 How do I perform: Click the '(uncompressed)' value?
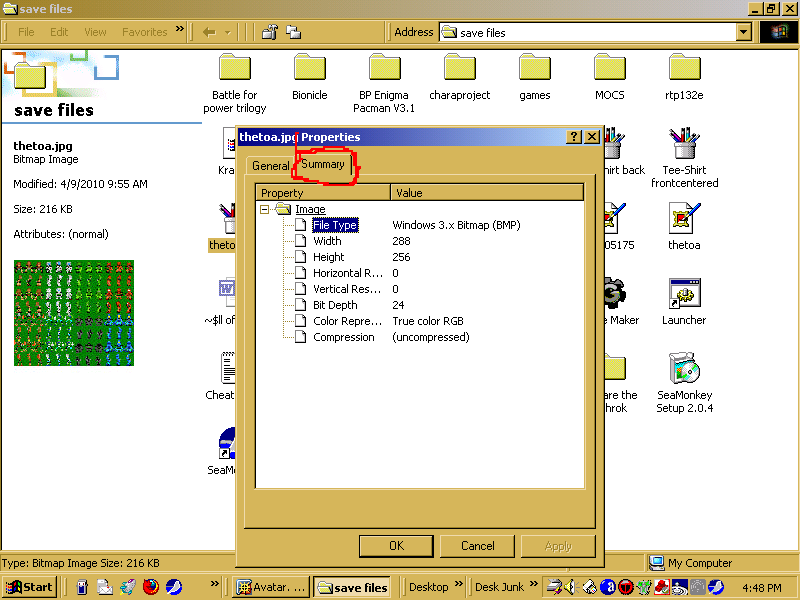pos(431,337)
